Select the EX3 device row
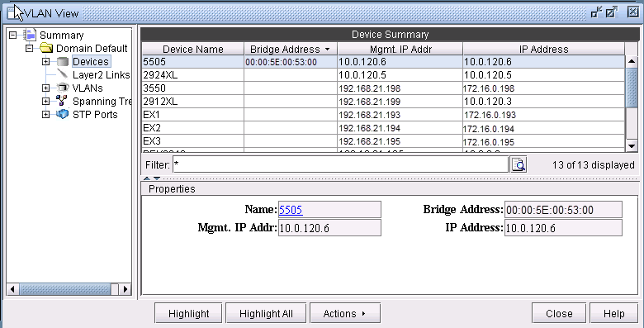Screen dimensions: 644x328 [384, 141]
